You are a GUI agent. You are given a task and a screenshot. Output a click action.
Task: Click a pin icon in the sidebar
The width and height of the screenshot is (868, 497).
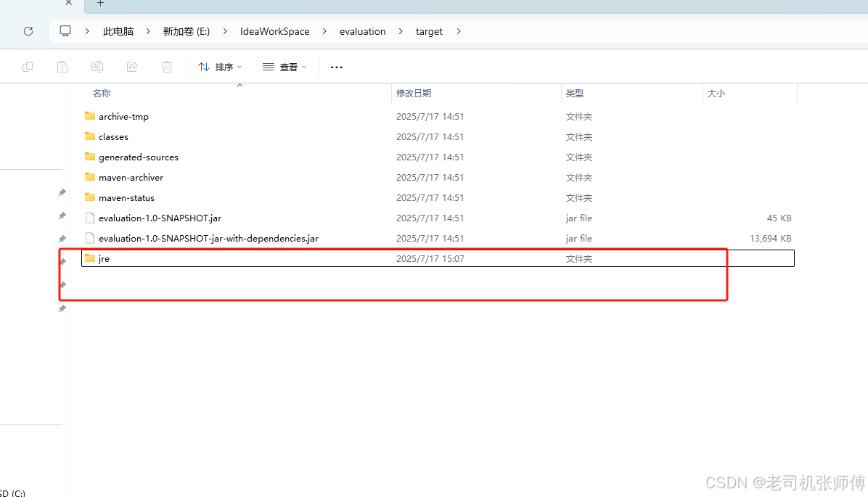point(62,192)
